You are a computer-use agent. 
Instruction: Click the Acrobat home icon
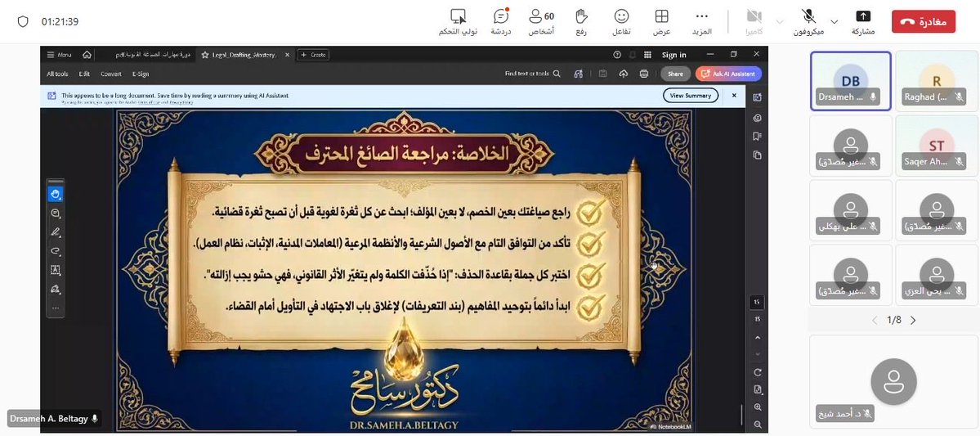click(87, 55)
